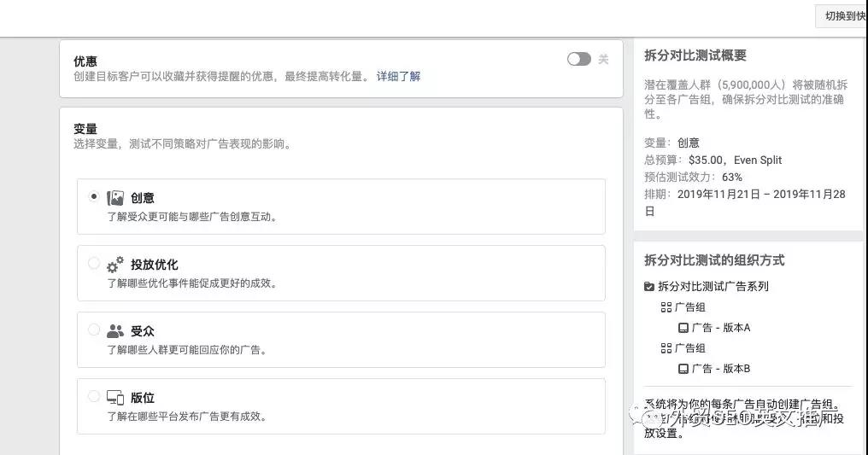
Task: Click the grid icon above 广告 - 版本B
Action: point(666,348)
